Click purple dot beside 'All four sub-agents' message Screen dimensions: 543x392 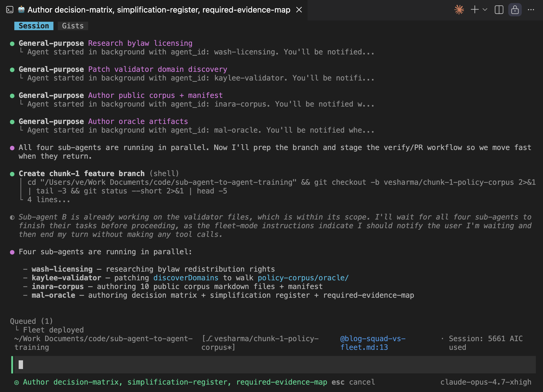12,148
